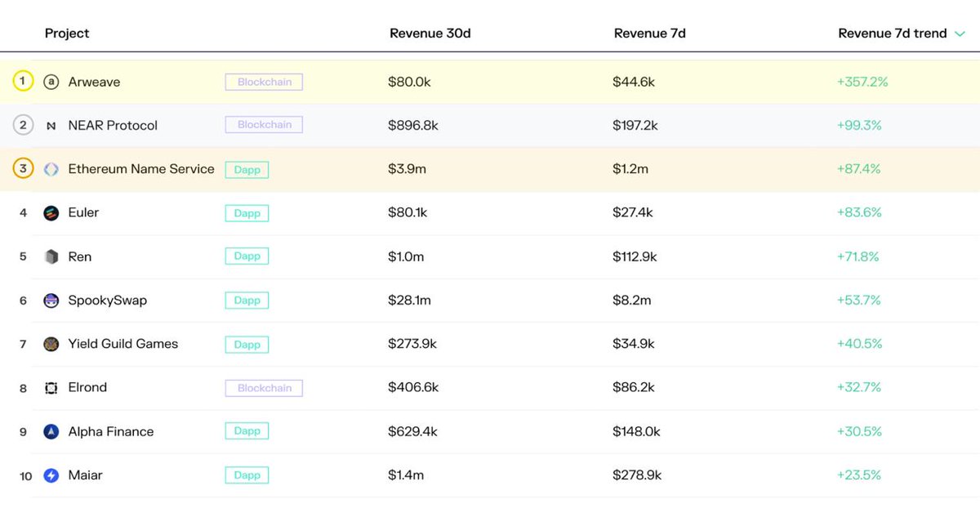
Task: Sort by the Project column header
Action: [67, 33]
